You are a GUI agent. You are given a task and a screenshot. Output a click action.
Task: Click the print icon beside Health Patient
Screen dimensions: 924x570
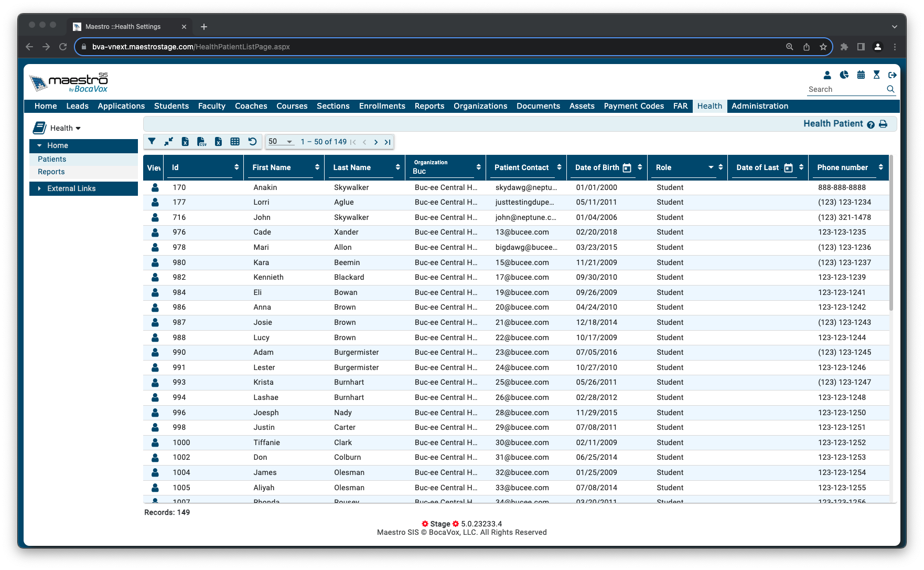(x=883, y=124)
